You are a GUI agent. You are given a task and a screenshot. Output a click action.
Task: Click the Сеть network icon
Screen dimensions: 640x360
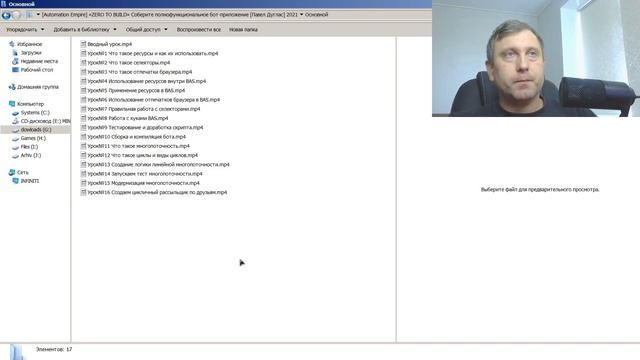pyautogui.click(x=12, y=173)
